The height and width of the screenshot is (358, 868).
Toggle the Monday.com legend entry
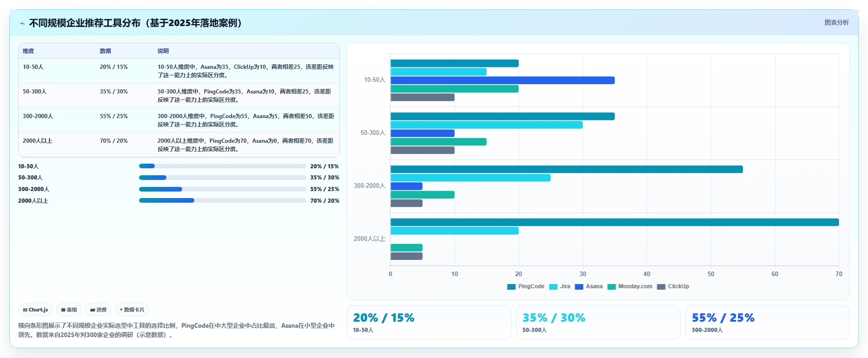(630, 286)
